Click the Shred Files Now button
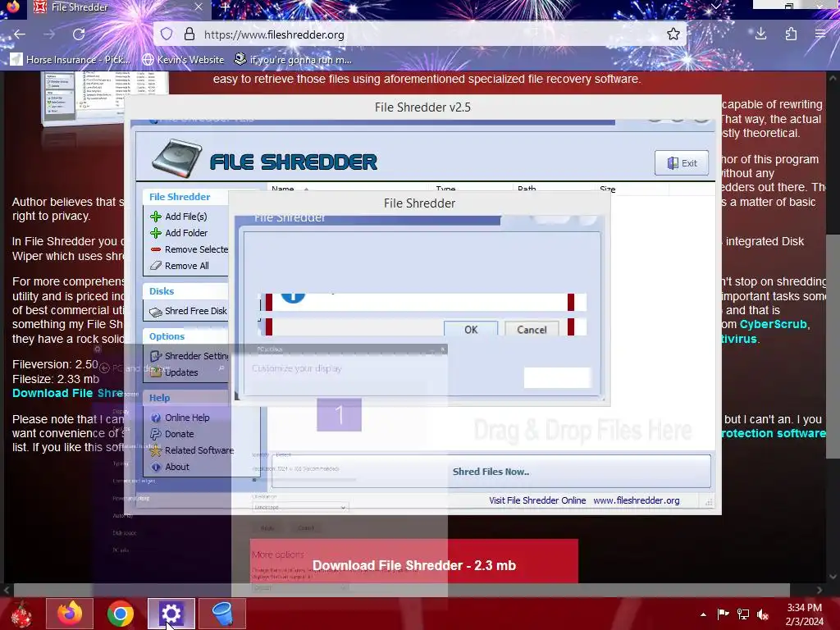 [x=491, y=472]
